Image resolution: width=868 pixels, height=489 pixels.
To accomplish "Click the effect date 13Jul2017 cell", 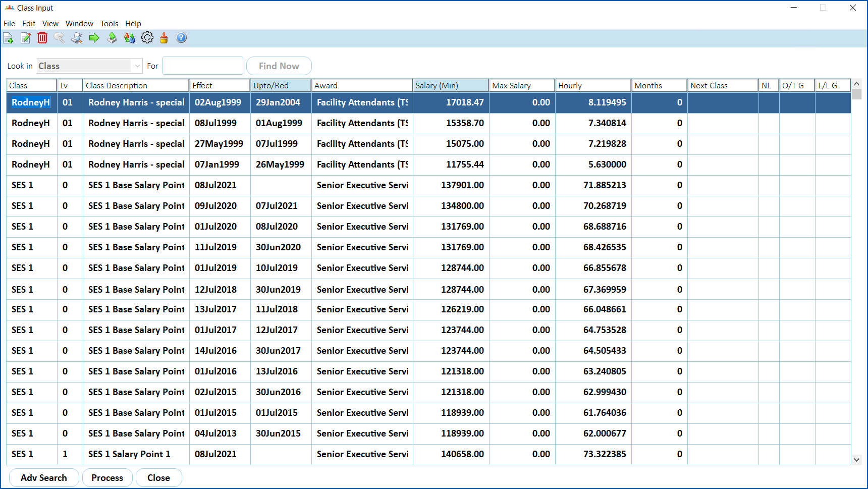I will 220,309.
